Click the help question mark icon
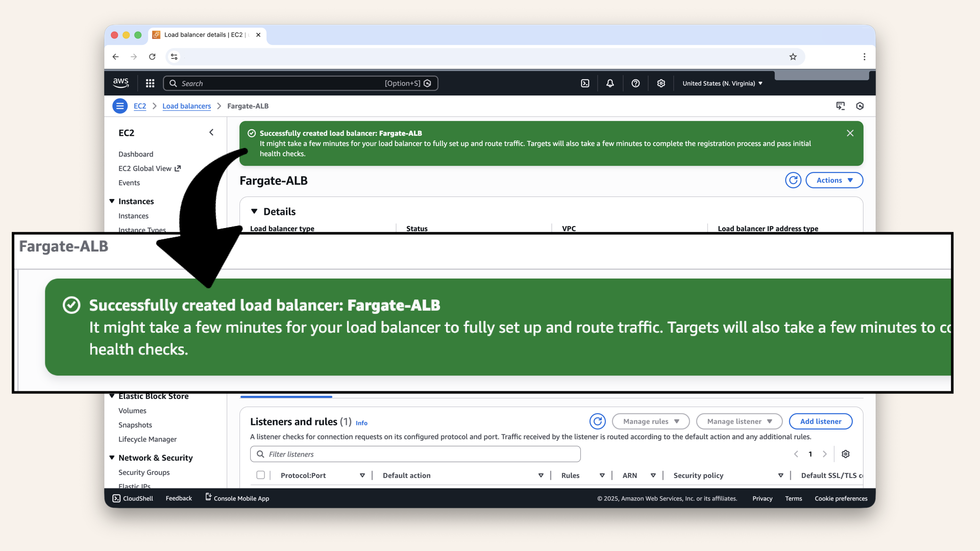Screen dimensions: 980x551 [635, 83]
